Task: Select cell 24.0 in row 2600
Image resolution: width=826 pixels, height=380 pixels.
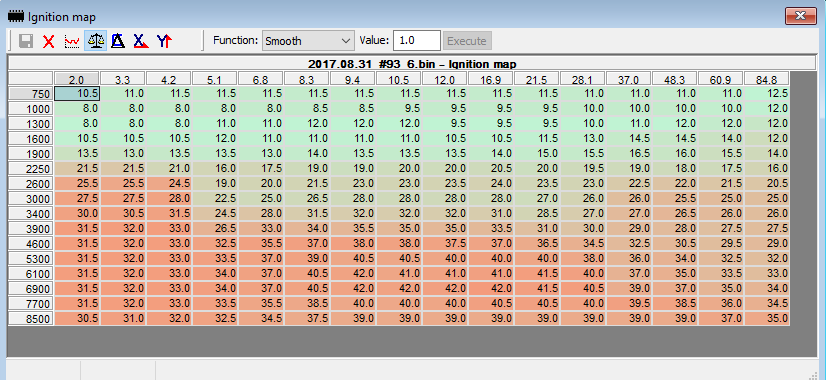Action: click(x=490, y=184)
